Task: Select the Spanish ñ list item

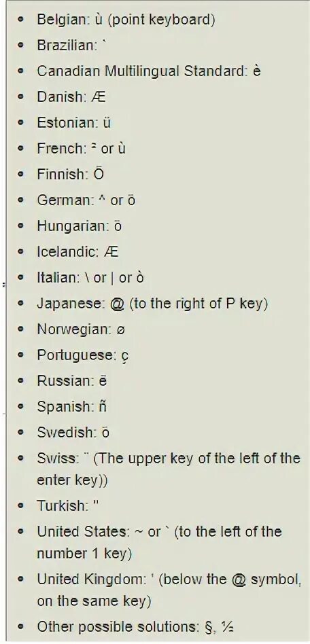Action: pyautogui.click(x=72, y=407)
